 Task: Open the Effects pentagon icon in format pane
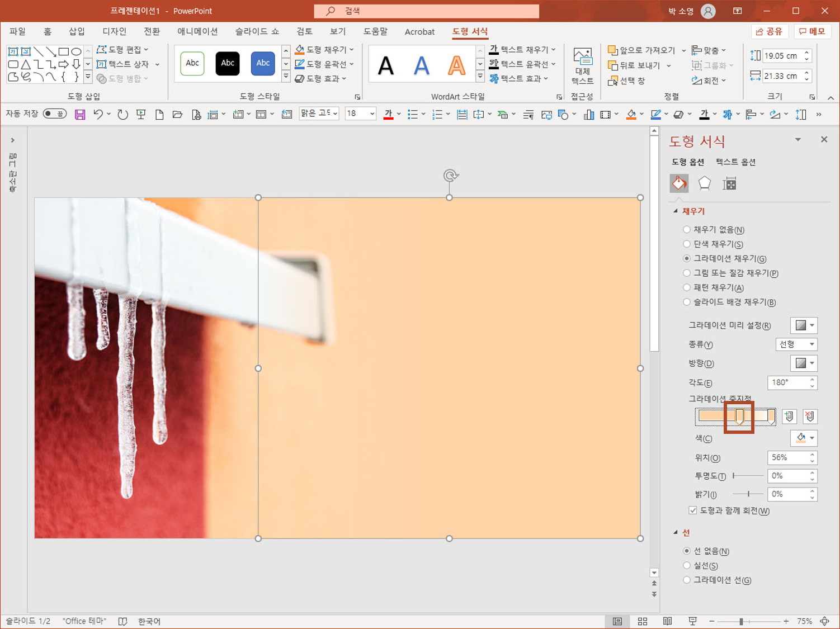(704, 183)
